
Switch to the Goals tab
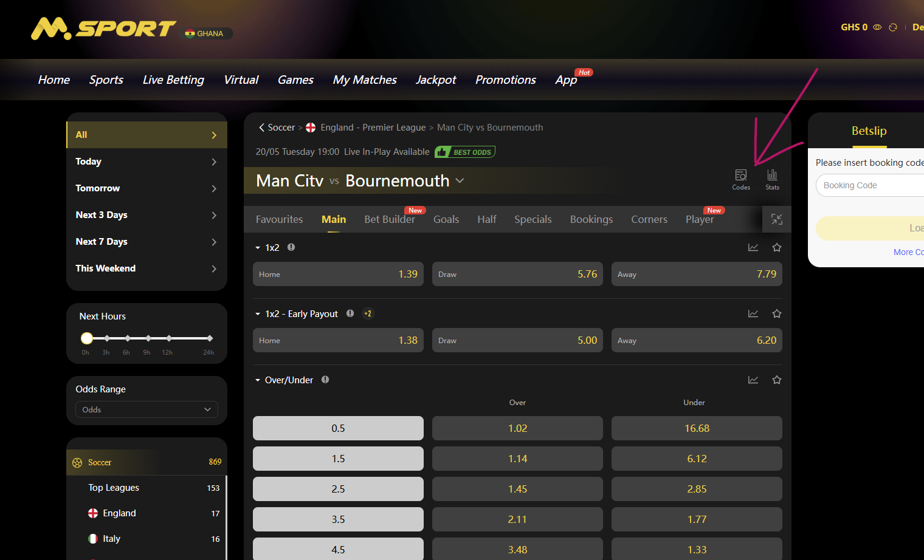click(x=446, y=219)
